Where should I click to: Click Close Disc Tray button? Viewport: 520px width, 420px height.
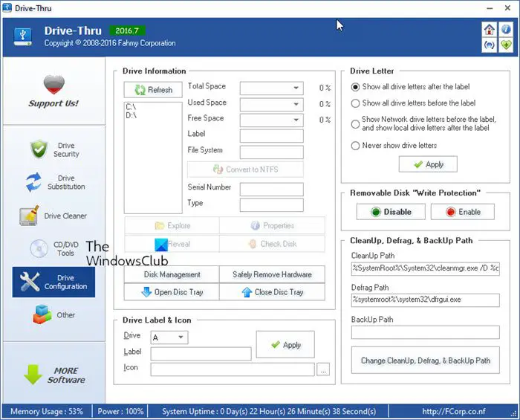click(272, 292)
